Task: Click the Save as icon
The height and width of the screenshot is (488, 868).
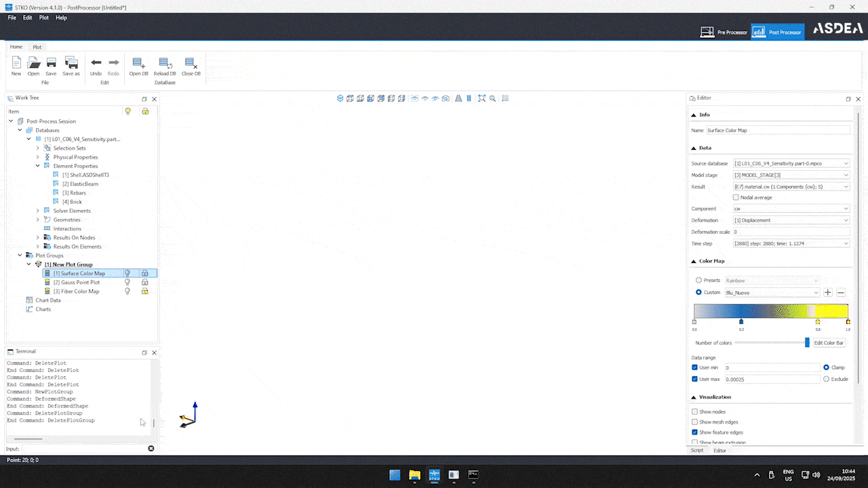Action: (x=71, y=63)
